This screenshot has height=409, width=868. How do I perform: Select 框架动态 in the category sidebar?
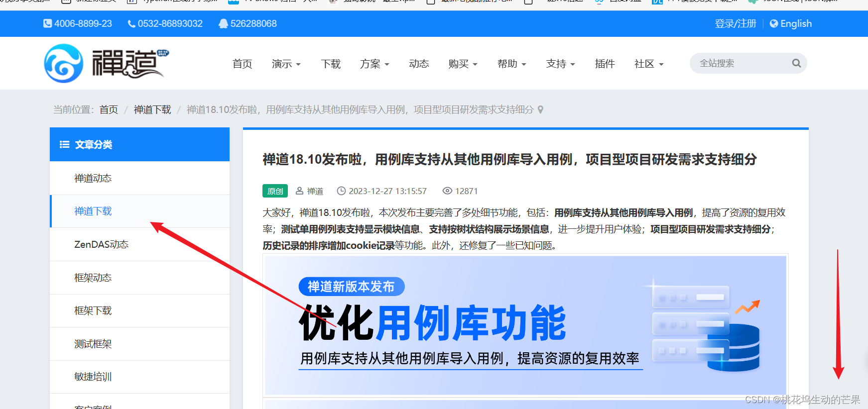139,278
